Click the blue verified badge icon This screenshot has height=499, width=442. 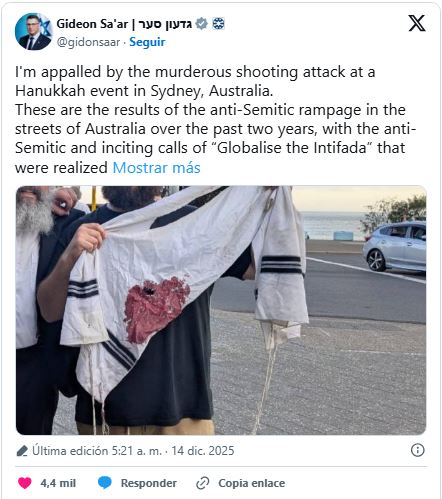(x=201, y=24)
